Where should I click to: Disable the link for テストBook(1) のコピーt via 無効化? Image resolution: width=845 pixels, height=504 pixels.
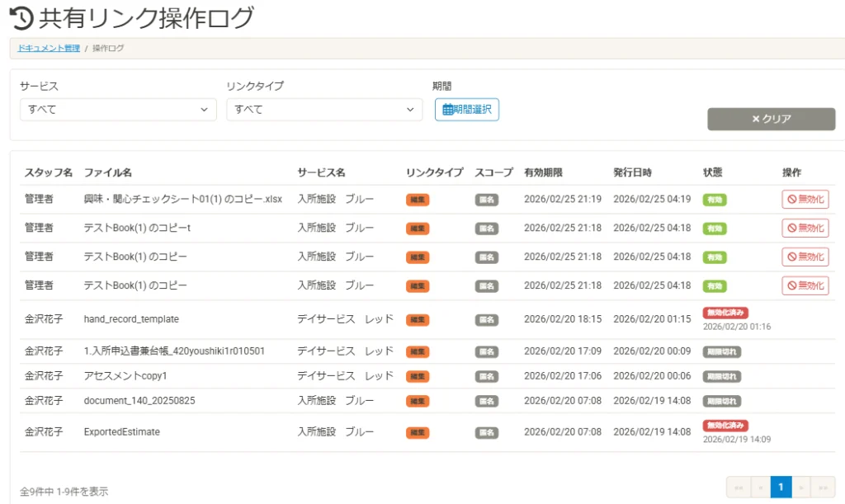(805, 228)
